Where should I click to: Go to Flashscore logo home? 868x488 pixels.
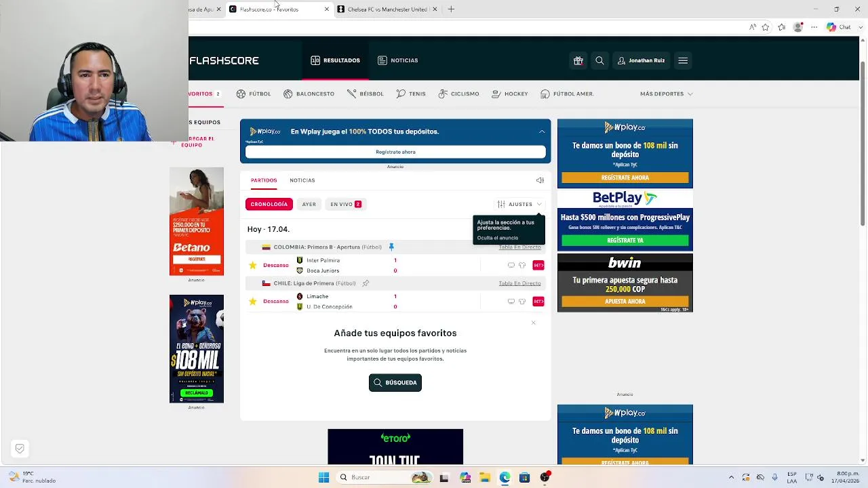[224, 60]
